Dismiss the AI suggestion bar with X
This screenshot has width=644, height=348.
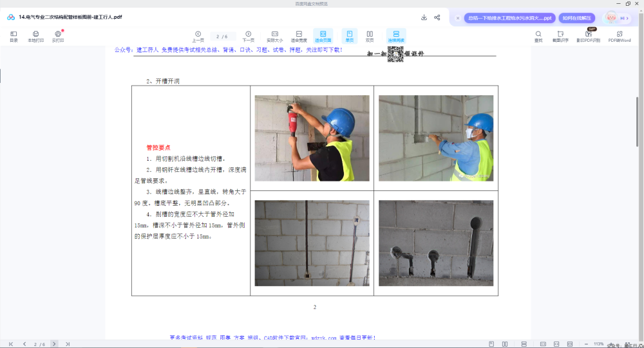457,18
